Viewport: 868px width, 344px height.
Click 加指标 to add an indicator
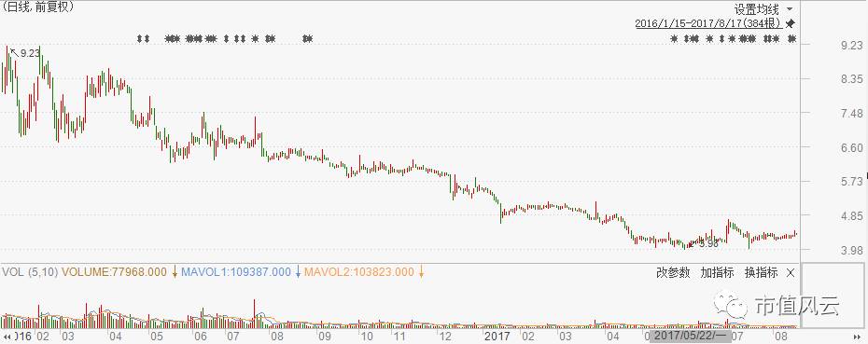[x=717, y=272]
